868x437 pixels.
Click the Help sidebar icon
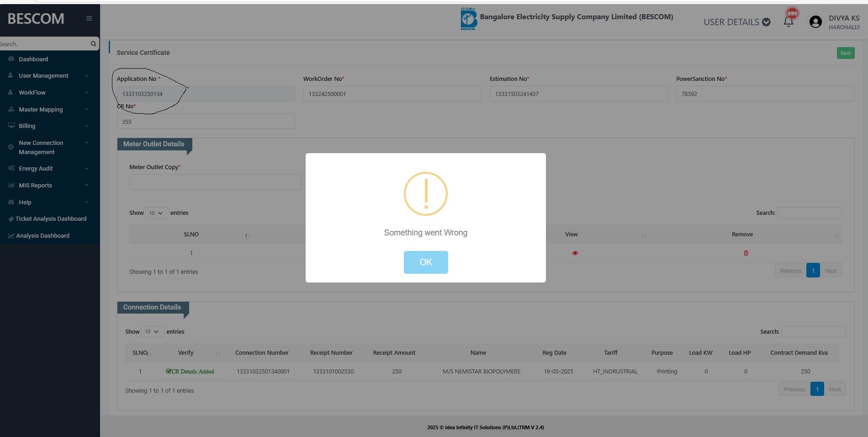click(11, 202)
